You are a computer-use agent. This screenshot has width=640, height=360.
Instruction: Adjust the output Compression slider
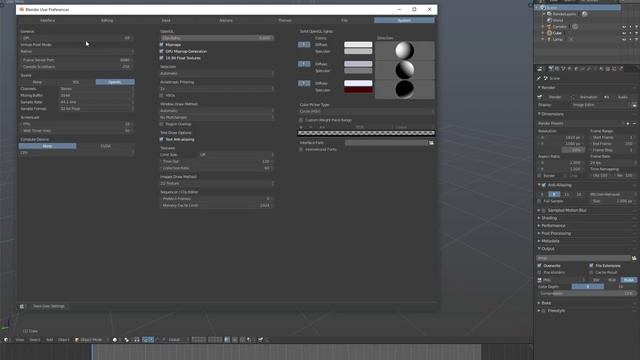click(587, 293)
